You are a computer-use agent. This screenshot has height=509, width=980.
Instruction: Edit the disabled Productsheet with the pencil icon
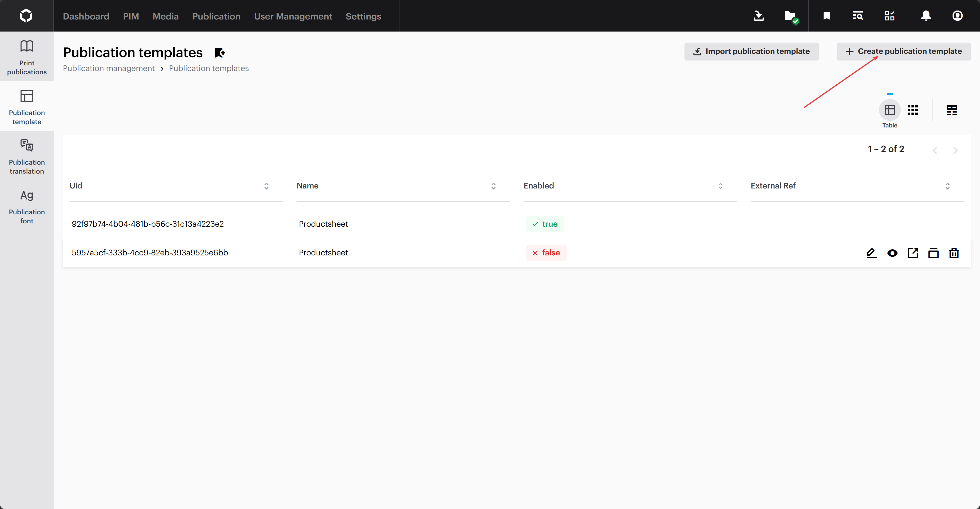tap(871, 253)
